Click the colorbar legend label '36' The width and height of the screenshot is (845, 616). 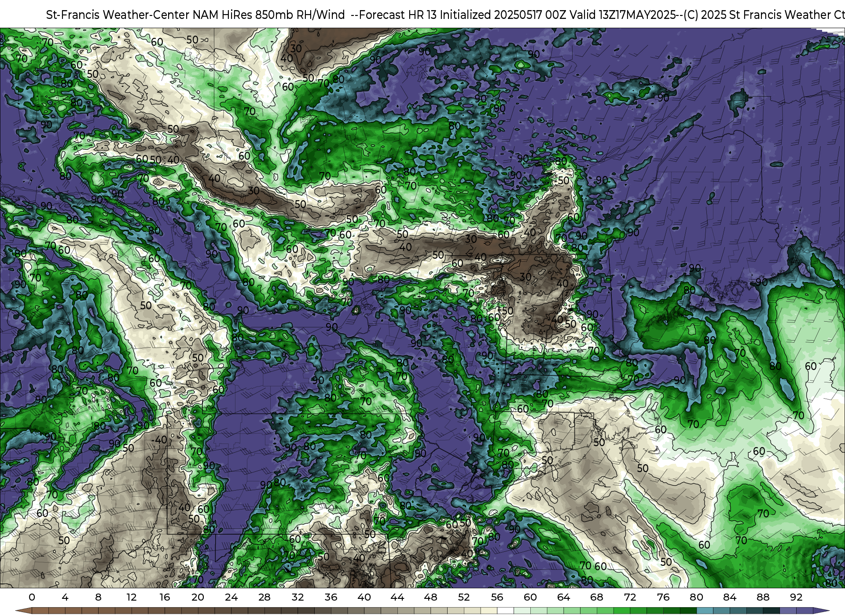click(331, 597)
